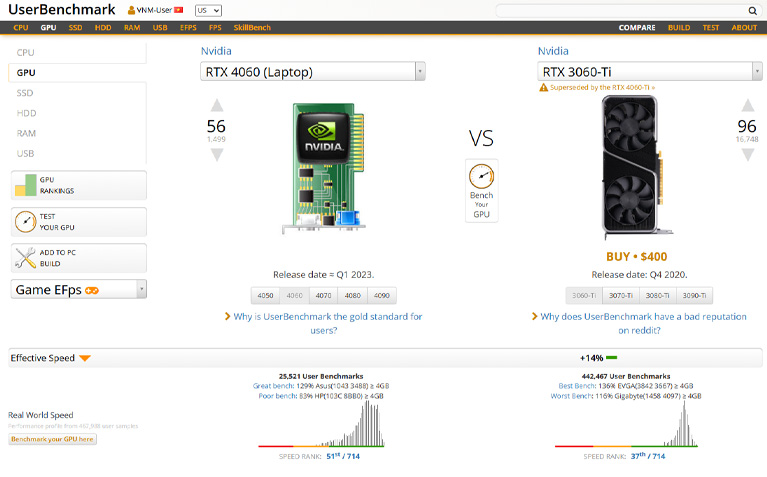Click Benchmark your GPU here button
This screenshot has width=767, height=477.
click(x=52, y=439)
